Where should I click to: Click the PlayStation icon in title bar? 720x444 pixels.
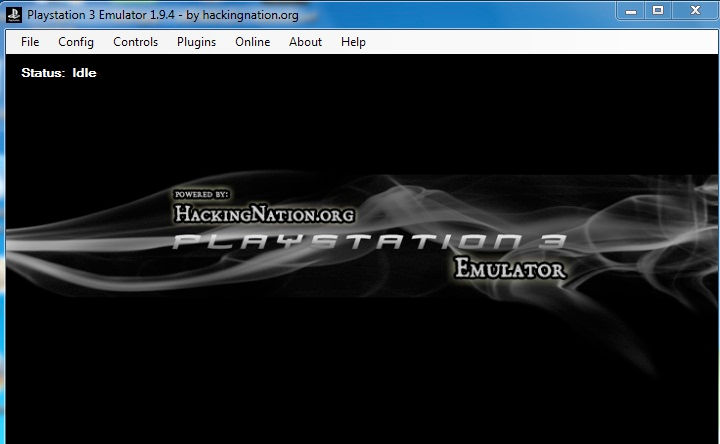pos(14,14)
